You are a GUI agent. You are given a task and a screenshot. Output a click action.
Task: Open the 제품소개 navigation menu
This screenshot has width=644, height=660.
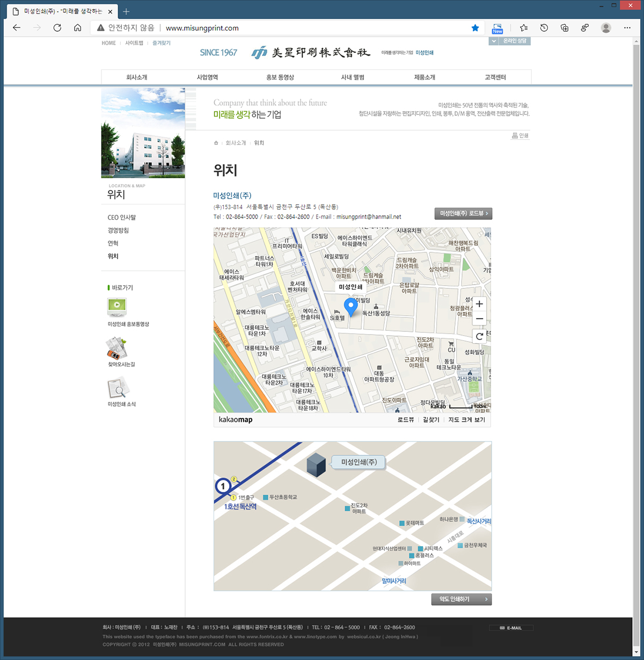[x=425, y=77]
